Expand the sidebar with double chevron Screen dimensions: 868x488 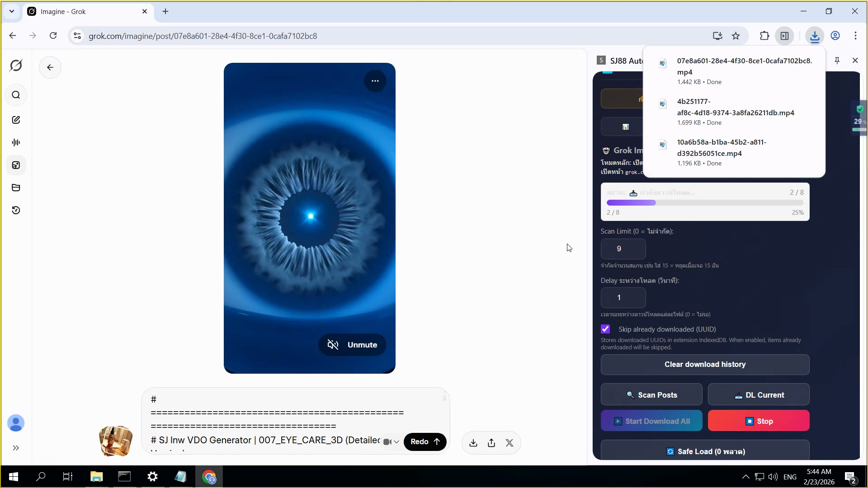click(x=16, y=448)
